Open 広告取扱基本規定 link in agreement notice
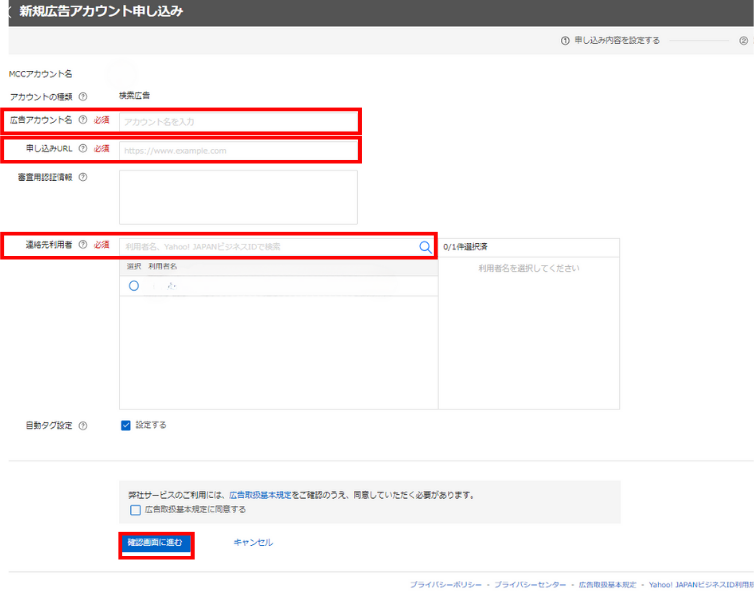The height and width of the screenshot is (596, 754). tap(260, 494)
